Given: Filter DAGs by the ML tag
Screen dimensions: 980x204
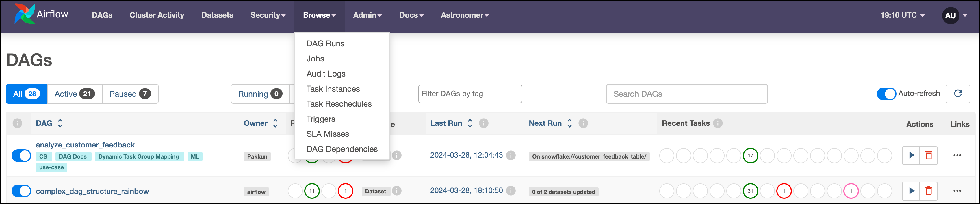Looking at the screenshot, I should [195, 156].
